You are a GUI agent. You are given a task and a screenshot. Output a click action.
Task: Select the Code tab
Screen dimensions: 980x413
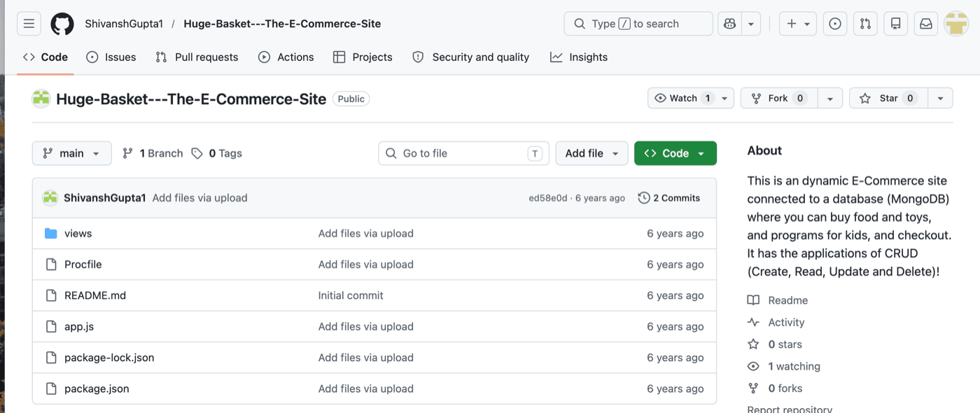coord(45,57)
